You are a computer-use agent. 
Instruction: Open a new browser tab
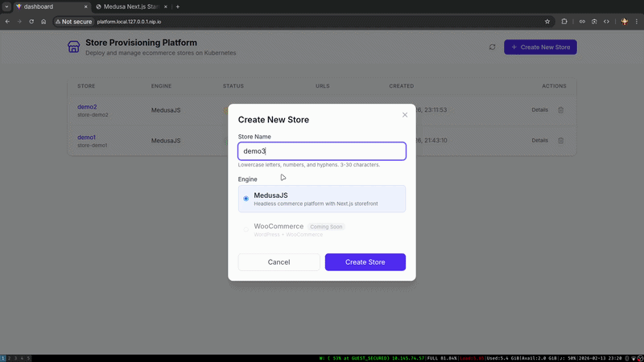tap(177, 6)
